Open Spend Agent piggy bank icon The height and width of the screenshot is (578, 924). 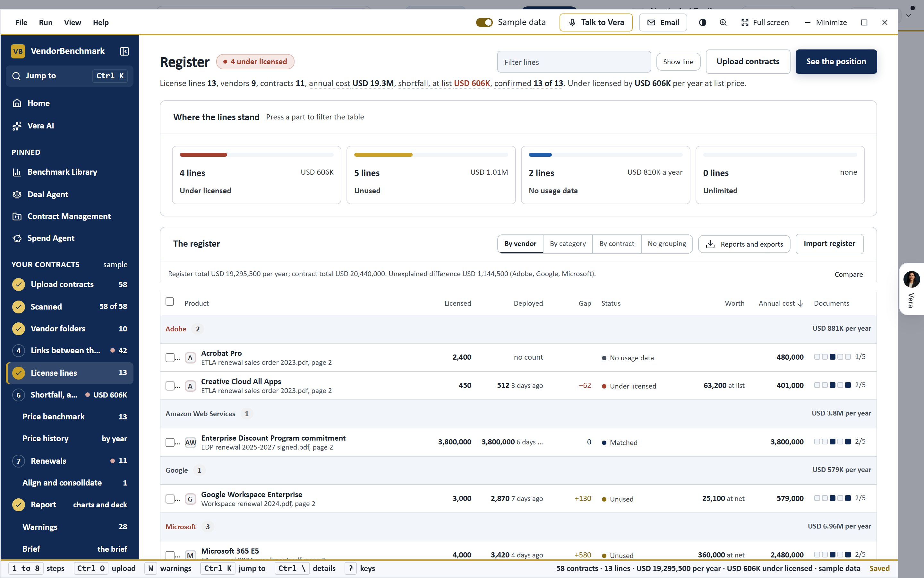click(17, 238)
